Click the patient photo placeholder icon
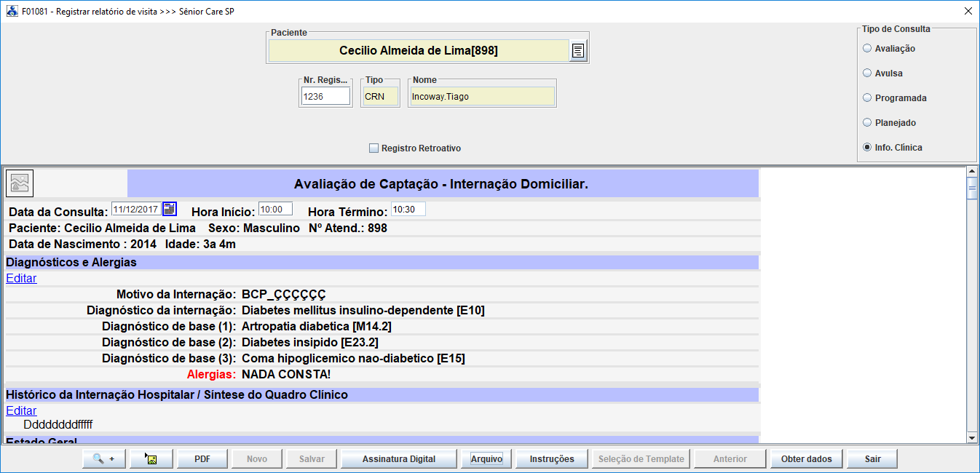This screenshot has width=980, height=473. pos(20,183)
